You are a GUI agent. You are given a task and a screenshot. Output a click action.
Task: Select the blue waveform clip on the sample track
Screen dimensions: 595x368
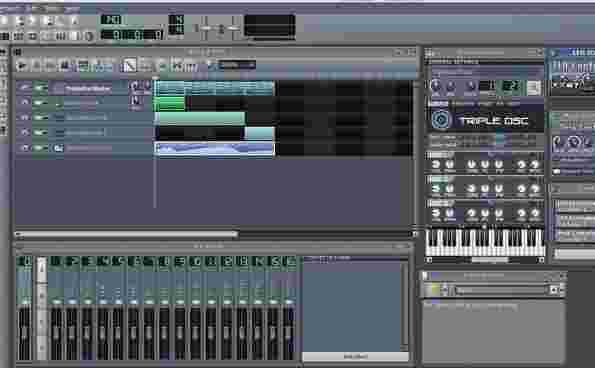pyautogui.click(x=214, y=149)
